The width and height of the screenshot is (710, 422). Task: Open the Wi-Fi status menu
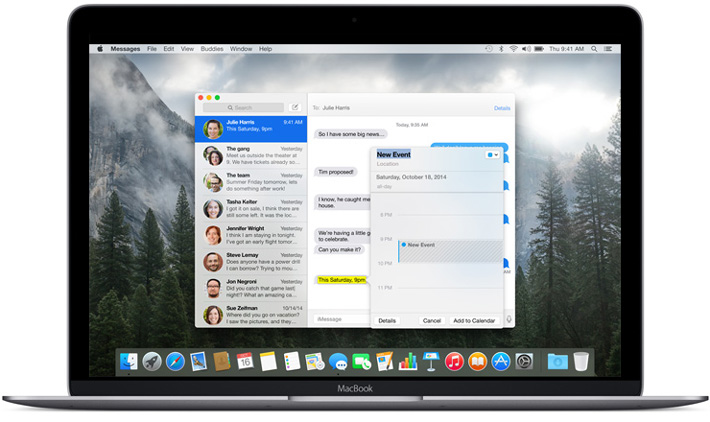513,48
